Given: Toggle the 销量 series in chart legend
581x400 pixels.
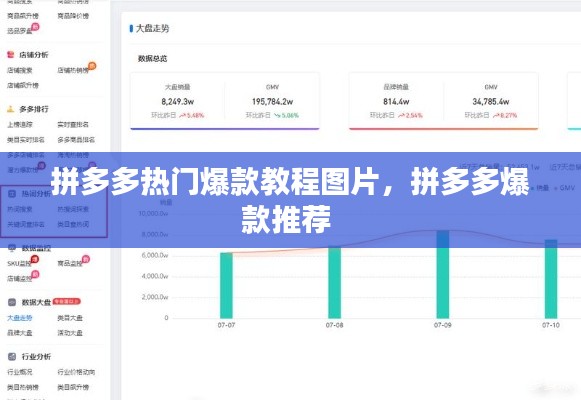Looking at the screenshot, I should coord(540,188).
